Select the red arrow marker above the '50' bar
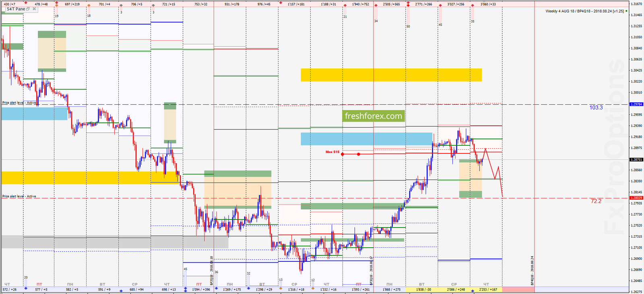This screenshot has width=644, height=294. pyautogui.click(x=408, y=5)
